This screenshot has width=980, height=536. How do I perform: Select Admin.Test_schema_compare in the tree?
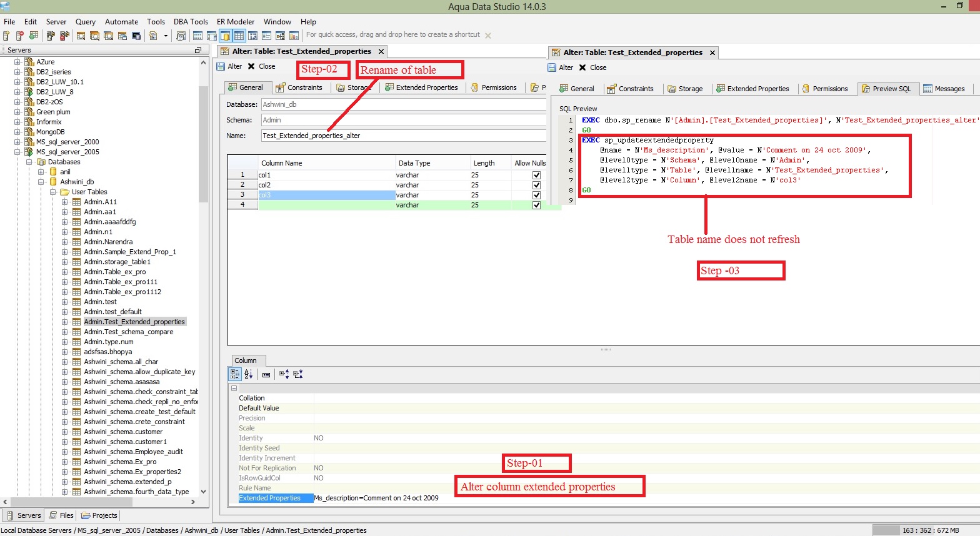[129, 332]
